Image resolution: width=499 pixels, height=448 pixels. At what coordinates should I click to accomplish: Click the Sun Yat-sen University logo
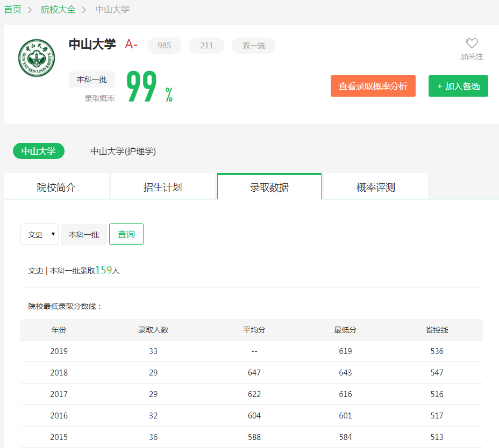(x=37, y=58)
